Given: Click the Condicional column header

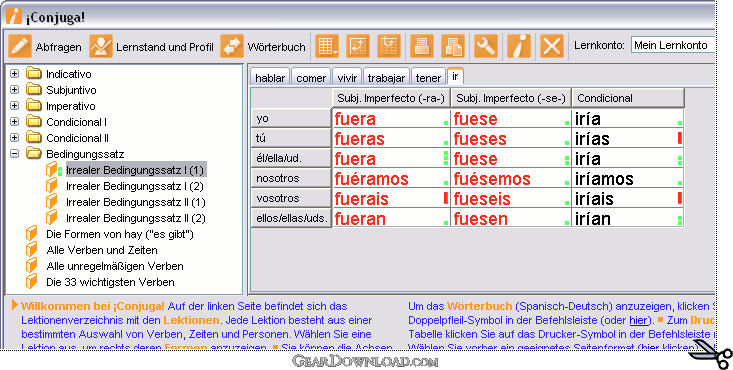Looking at the screenshot, I should pyautogui.click(x=628, y=98).
